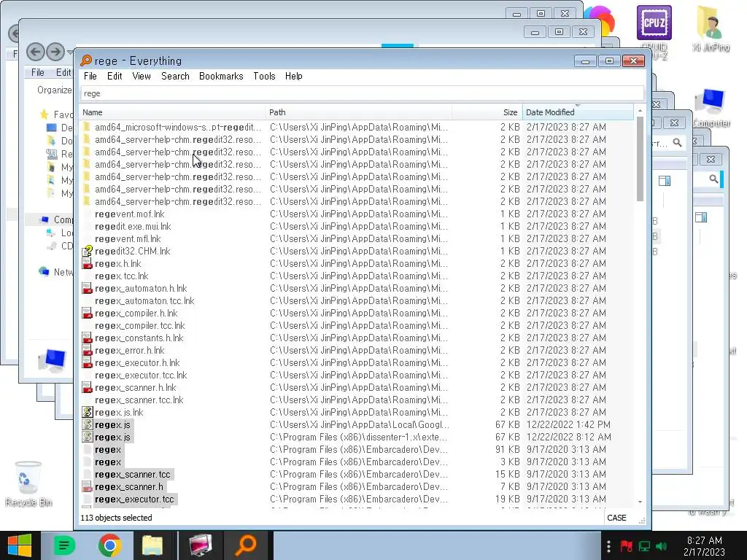Open the View menu in Everything
This screenshot has width=747, height=560.
tap(142, 76)
